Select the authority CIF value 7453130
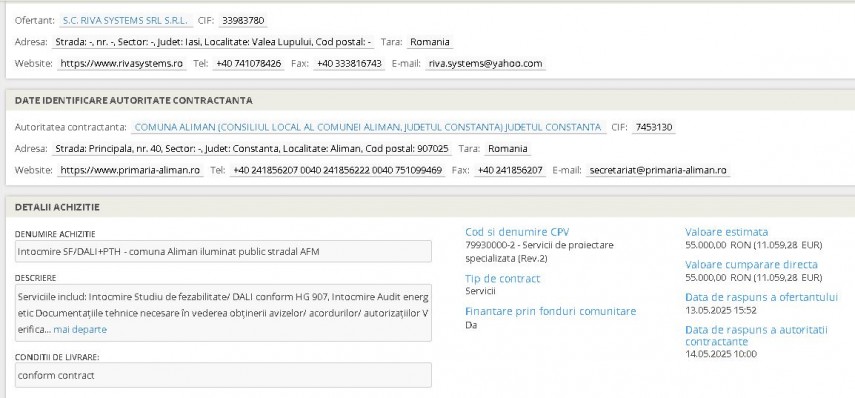The width and height of the screenshot is (855, 398). point(654,127)
